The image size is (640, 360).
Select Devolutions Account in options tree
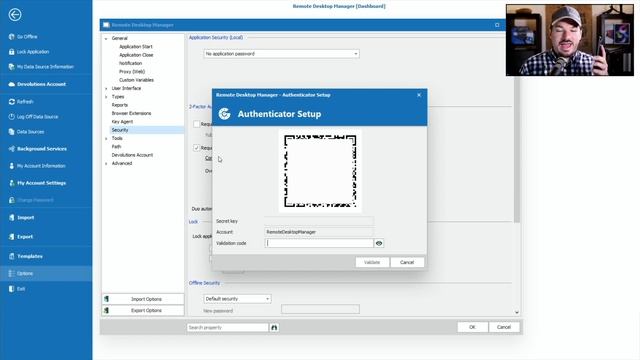132,155
